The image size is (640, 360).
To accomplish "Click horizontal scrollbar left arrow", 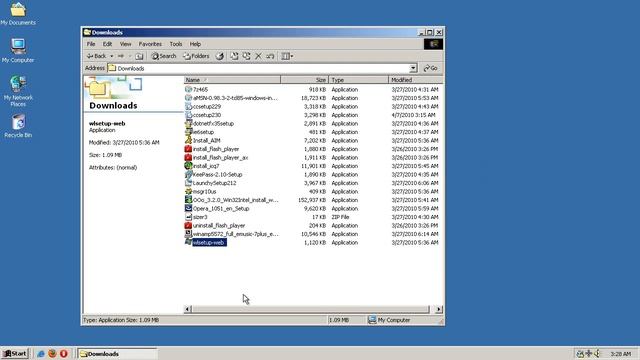I will tap(187, 309).
